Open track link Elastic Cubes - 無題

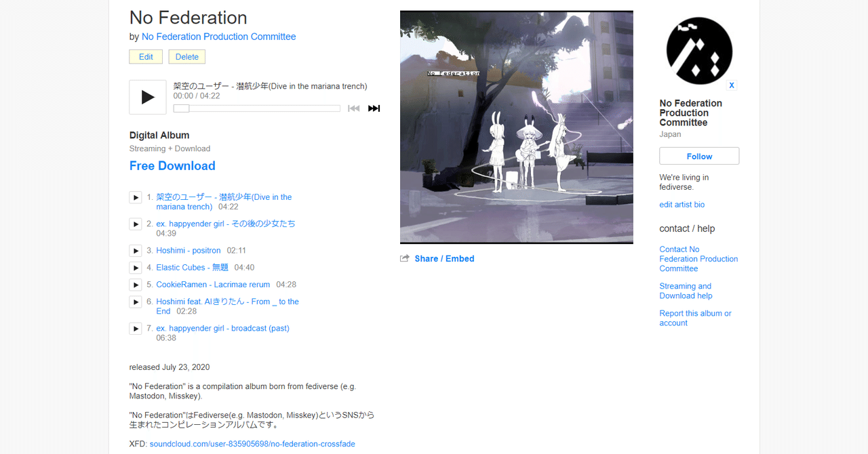193,268
